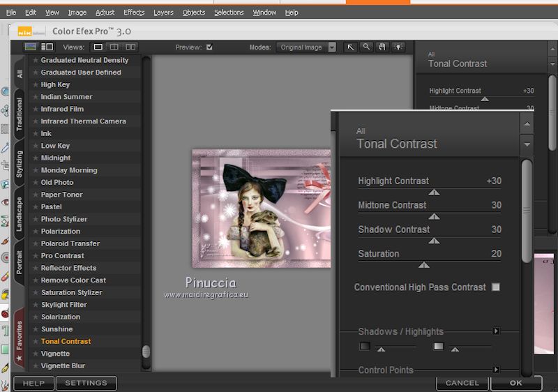
Task: Select the arrow pointer tool in toolbar
Action: [x=351, y=47]
